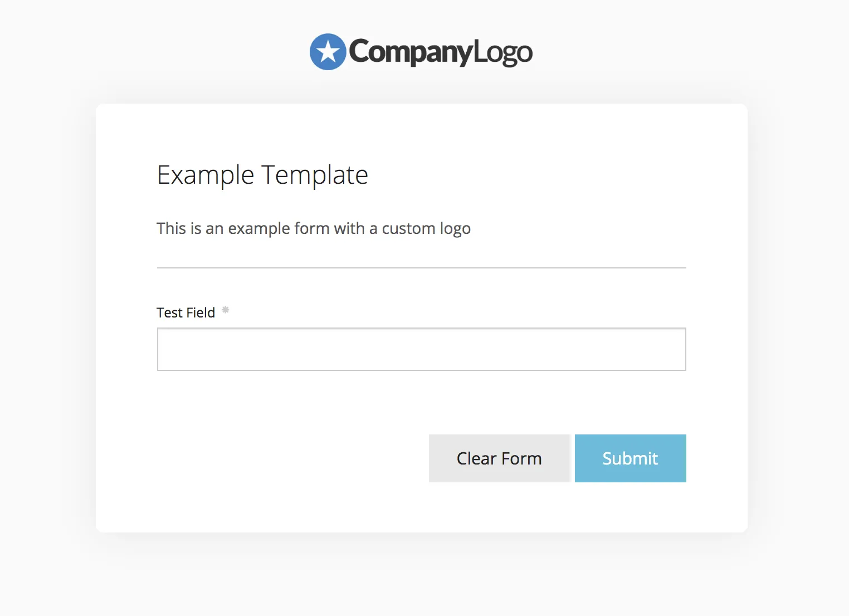Click the gray asterisk marking the mandatory field
This screenshot has width=849, height=616.
(225, 310)
